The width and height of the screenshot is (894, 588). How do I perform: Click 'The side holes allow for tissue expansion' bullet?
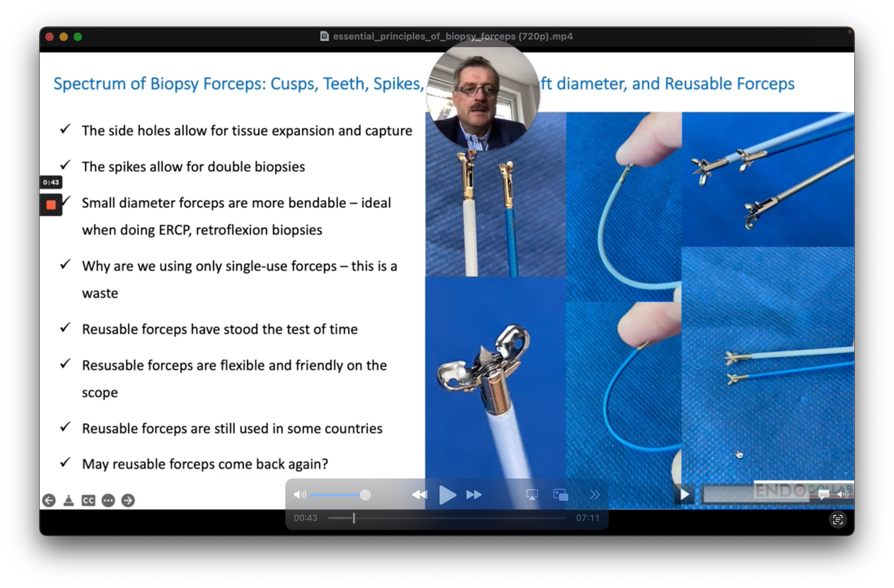coord(247,131)
